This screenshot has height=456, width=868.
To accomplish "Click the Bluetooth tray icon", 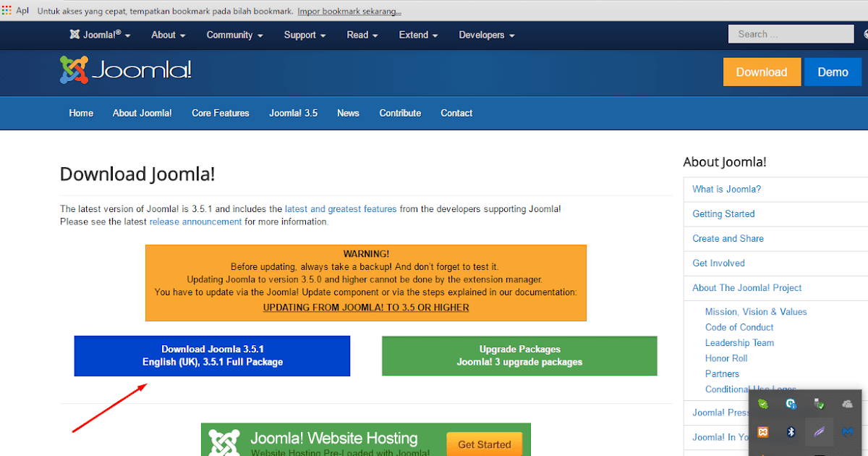I will (791, 432).
